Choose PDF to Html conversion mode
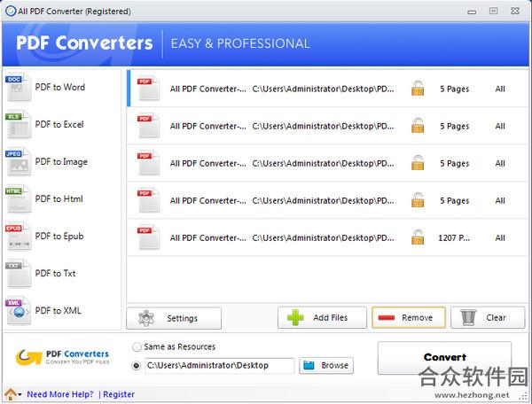 click(x=59, y=199)
